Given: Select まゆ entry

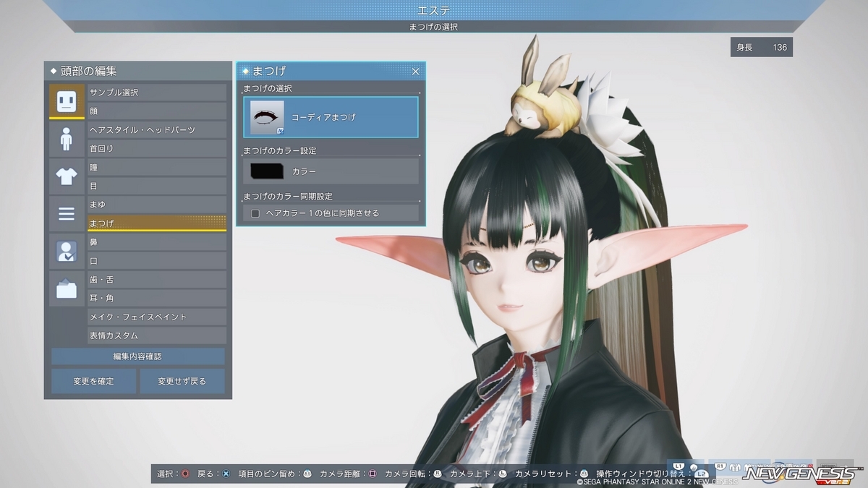Looking at the screenshot, I should (x=157, y=205).
